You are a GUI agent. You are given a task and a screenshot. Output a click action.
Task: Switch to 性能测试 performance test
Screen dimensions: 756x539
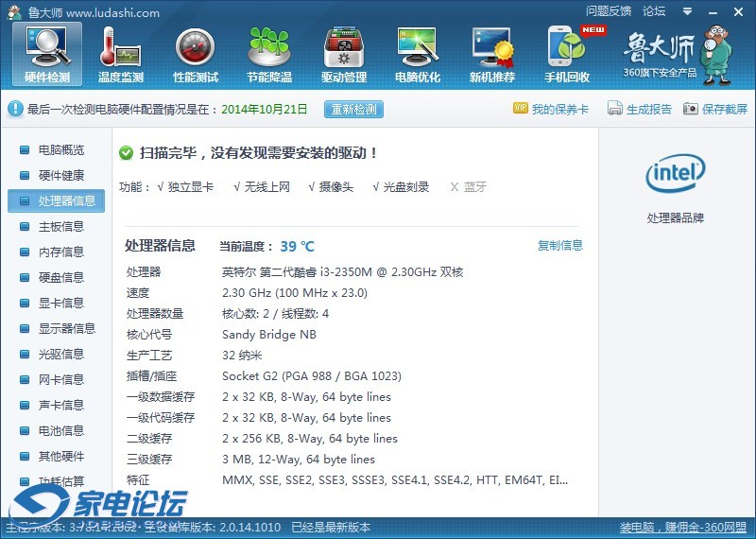click(196, 54)
